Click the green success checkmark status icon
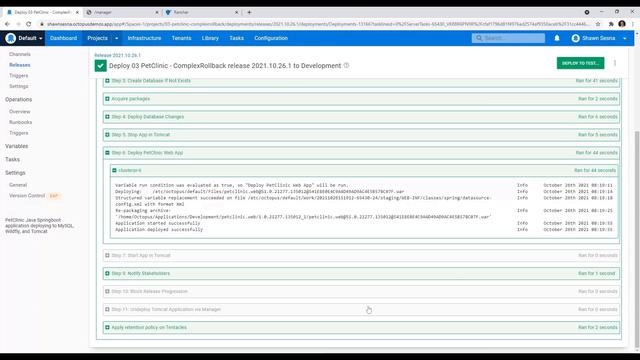 [100, 66]
